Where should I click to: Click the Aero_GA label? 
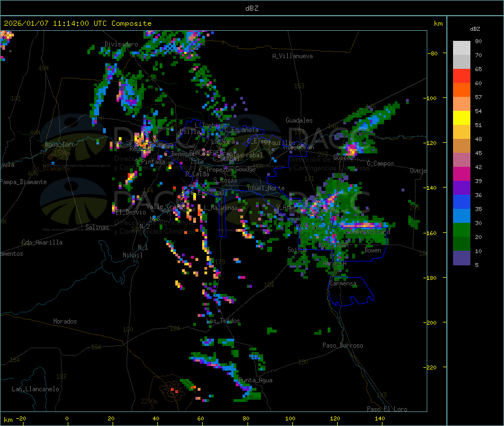[x=335, y=263]
